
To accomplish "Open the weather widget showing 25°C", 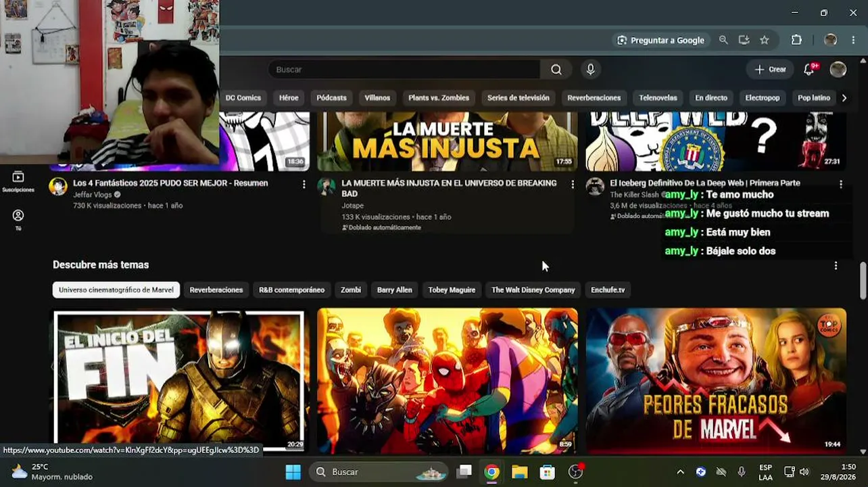I will (x=52, y=471).
